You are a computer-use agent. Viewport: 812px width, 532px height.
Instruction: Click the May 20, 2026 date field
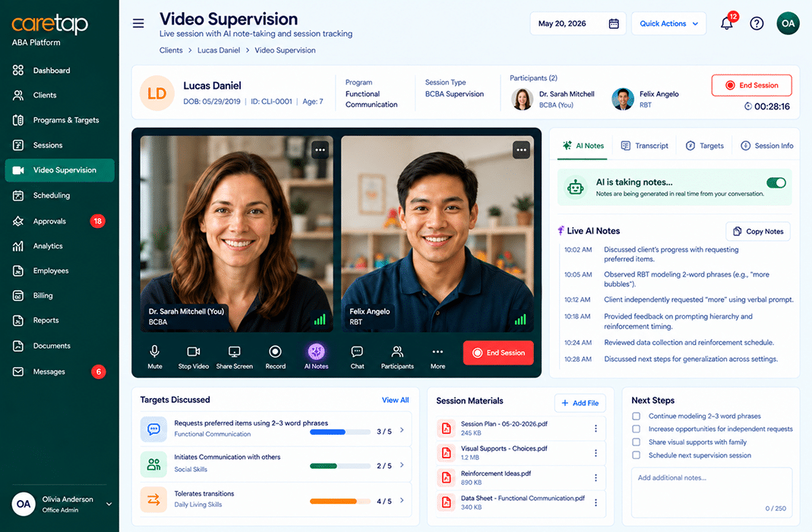click(x=578, y=24)
